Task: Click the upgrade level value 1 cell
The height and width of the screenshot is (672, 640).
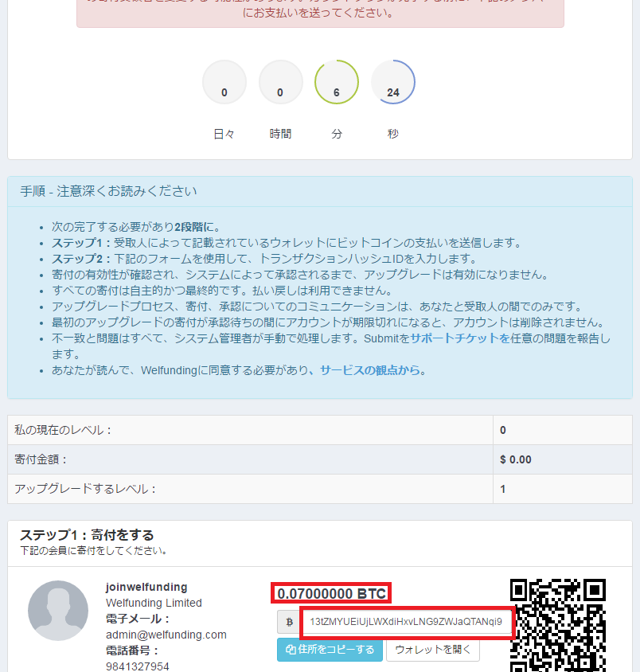Action: pos(563,489)
